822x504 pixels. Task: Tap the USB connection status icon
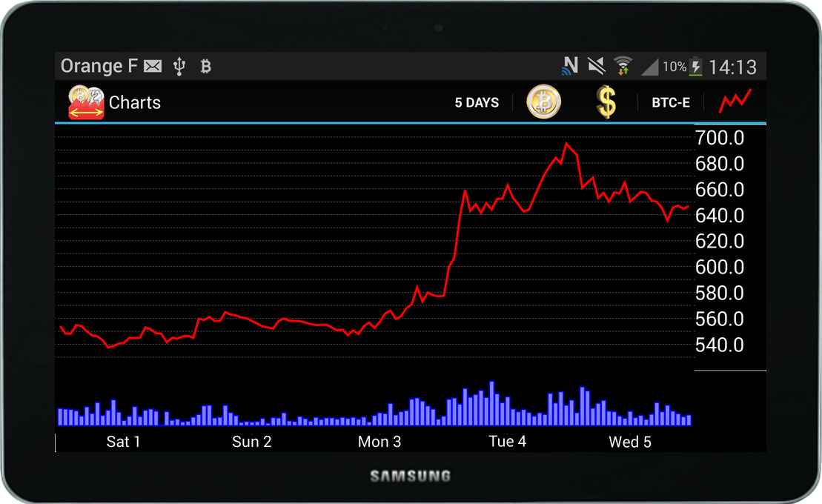179,67
